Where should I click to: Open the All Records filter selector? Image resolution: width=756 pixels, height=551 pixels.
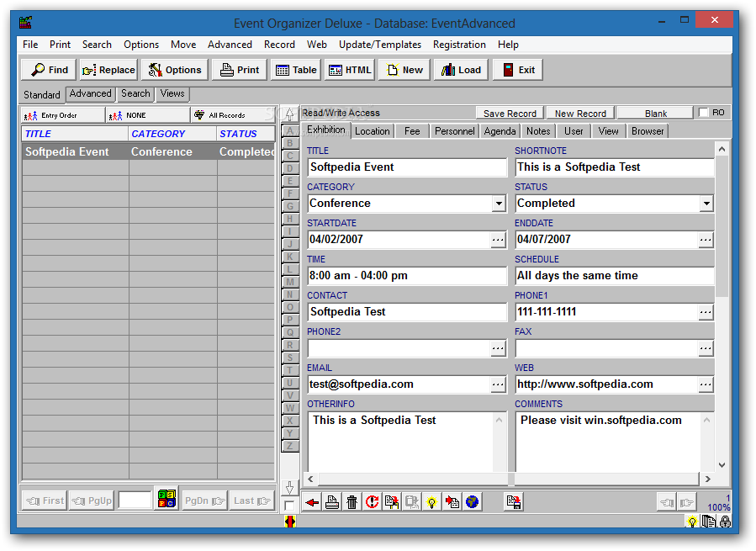coord(233,115)
